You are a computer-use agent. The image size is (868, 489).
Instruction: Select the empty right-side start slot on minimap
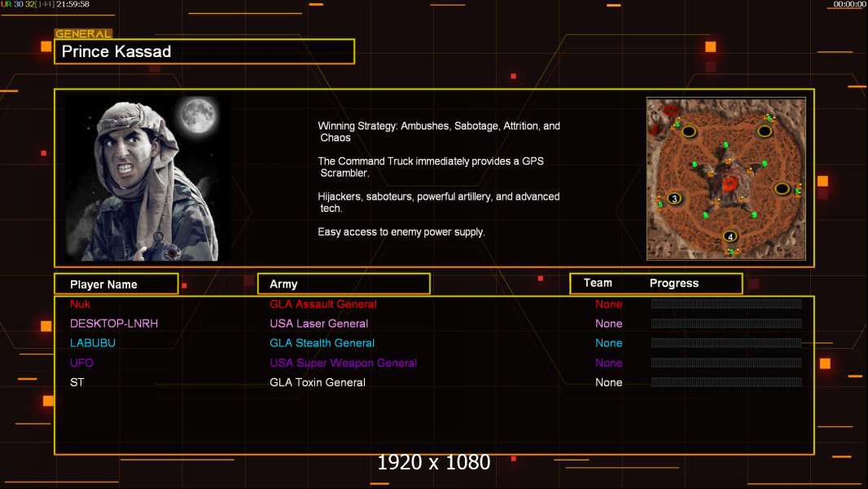click(782, 189)
